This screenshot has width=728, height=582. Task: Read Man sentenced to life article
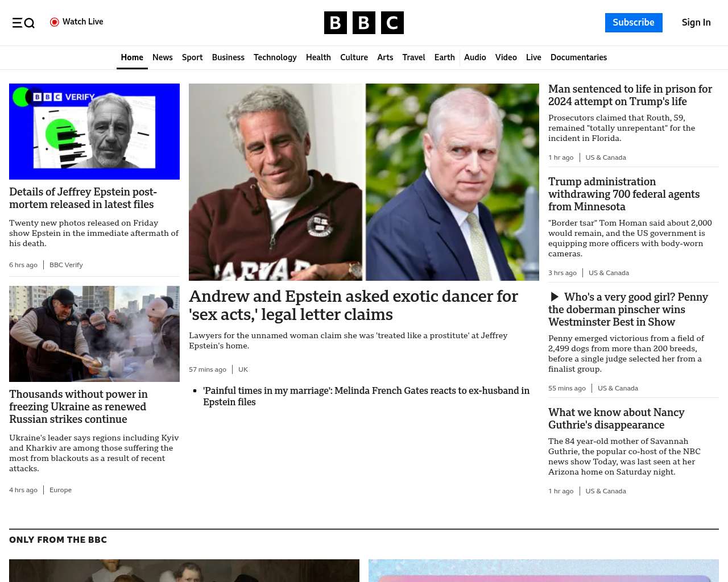630,95
